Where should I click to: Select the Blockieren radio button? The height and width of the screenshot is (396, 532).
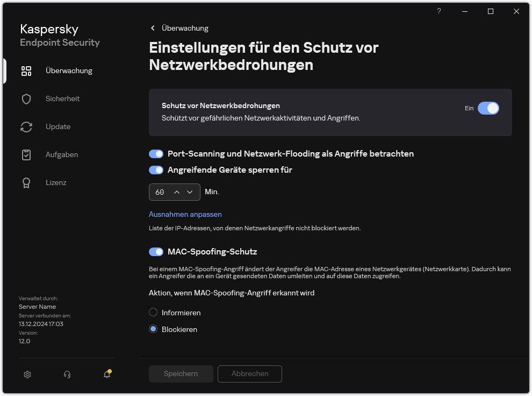pyautogui.click(x=153, y=329)
